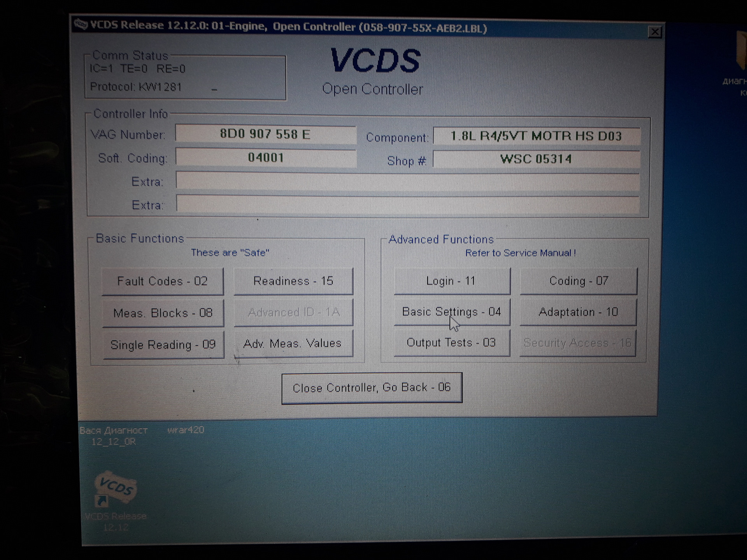Open Adaptation - 10 function
This screenshot has width=747, height=560.
point(578,312)
